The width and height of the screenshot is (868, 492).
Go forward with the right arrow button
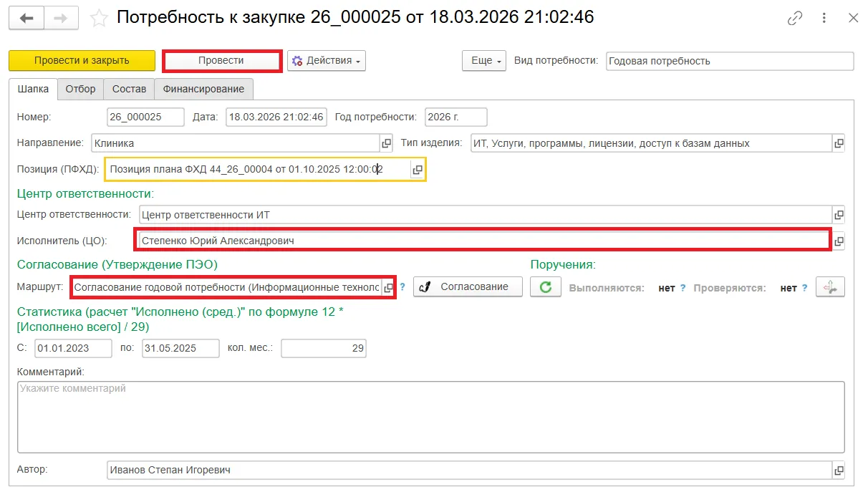click(61, 19)
